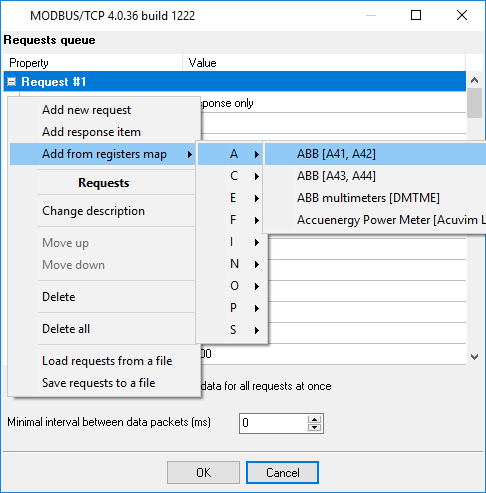
Task: Click the scrollbar down arrow
Action: coord(475,357)
